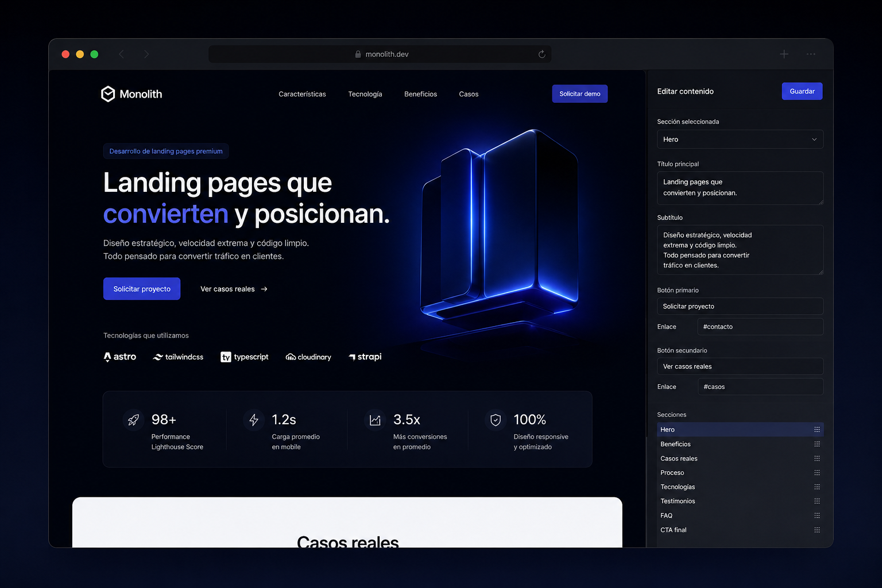Click the monolith.dev address bar

click(x=380, y=54)
